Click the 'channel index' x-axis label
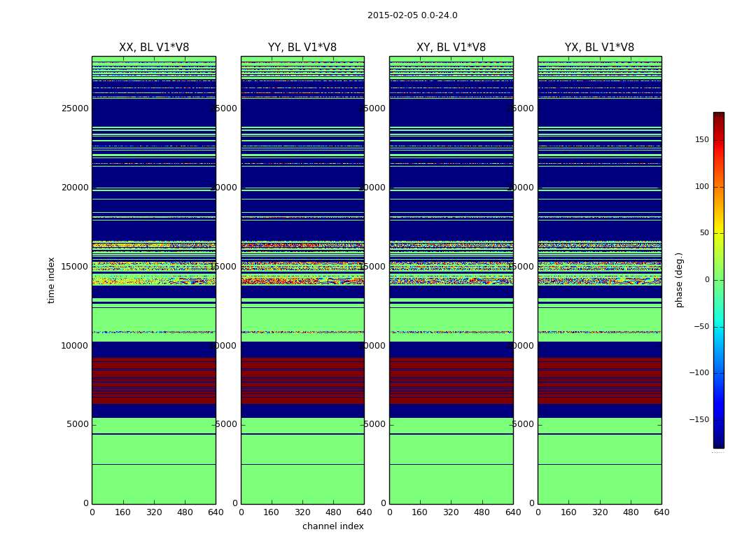 333,526
